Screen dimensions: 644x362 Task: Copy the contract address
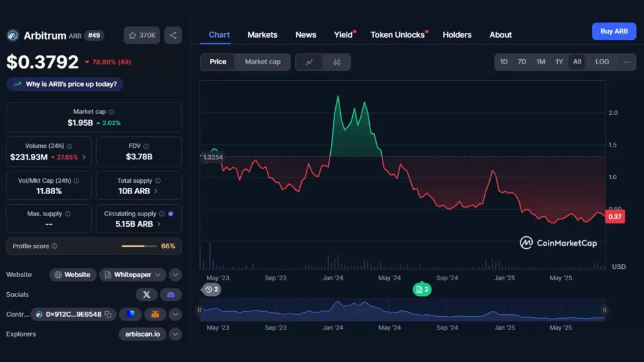coord(108,314)
